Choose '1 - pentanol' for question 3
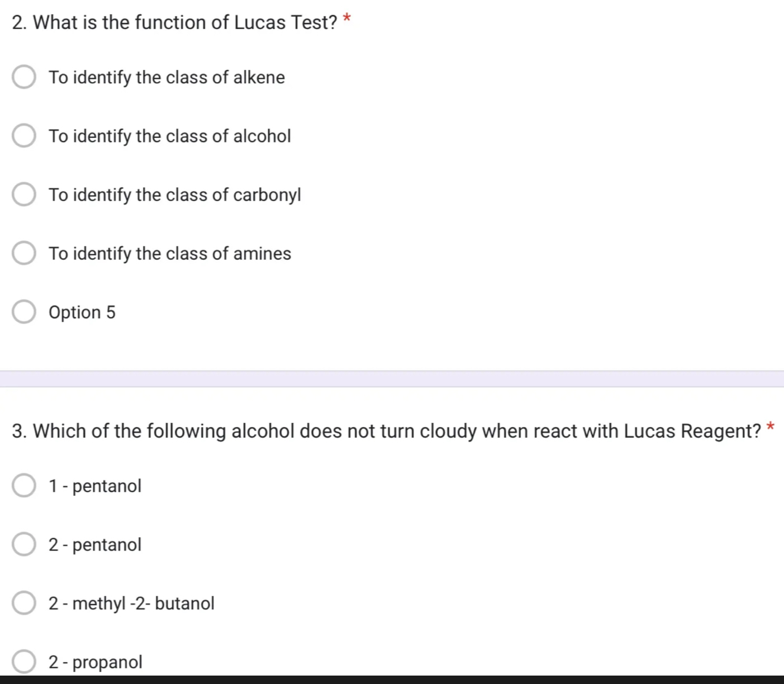 (23, 485)
